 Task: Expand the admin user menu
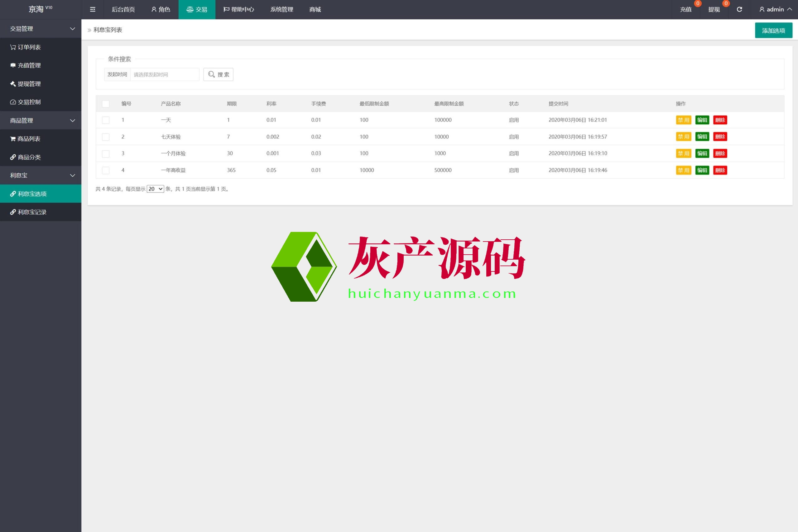775,9
